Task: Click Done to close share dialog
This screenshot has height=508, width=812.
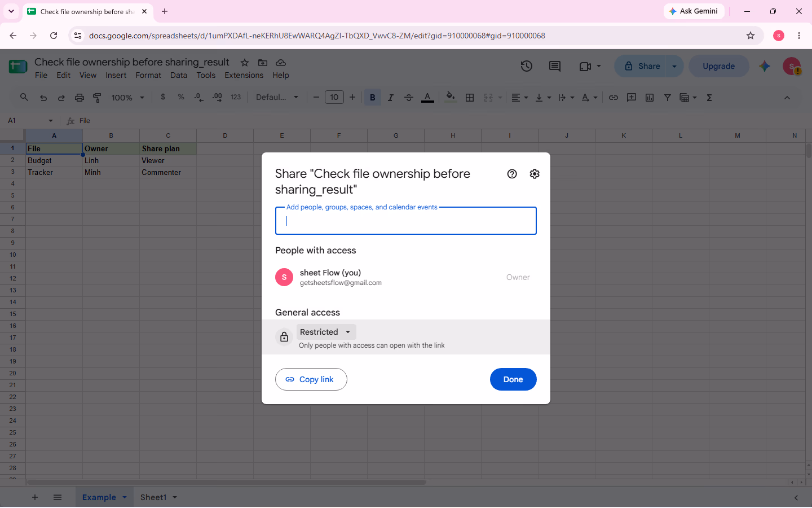Action: pyautogui.click(x=513, y=379)
